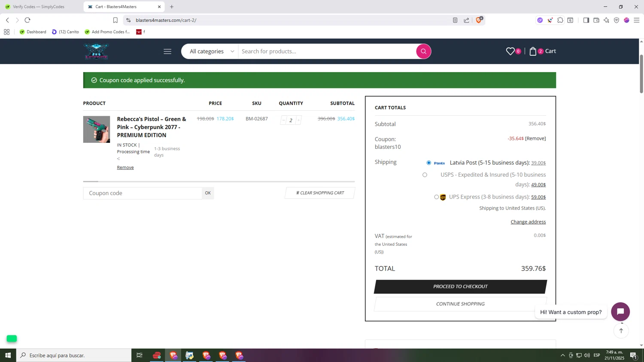Click Rebecca's Pistol product thumbnail
Screen dimensions: 644x362
(x=97, y=129)
